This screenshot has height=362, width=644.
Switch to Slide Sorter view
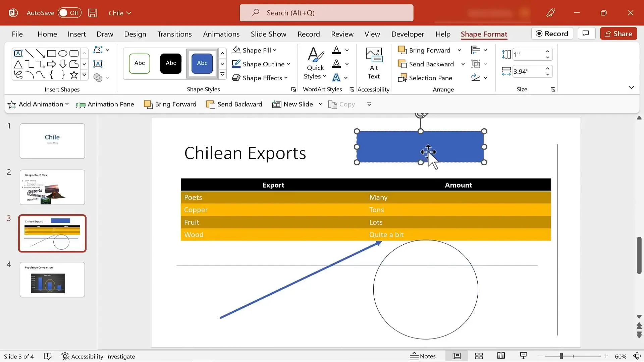point(479,356)
